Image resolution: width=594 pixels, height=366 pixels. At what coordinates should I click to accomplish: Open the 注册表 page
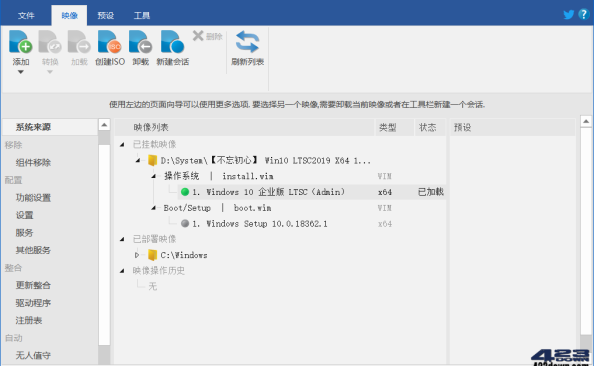28,320
